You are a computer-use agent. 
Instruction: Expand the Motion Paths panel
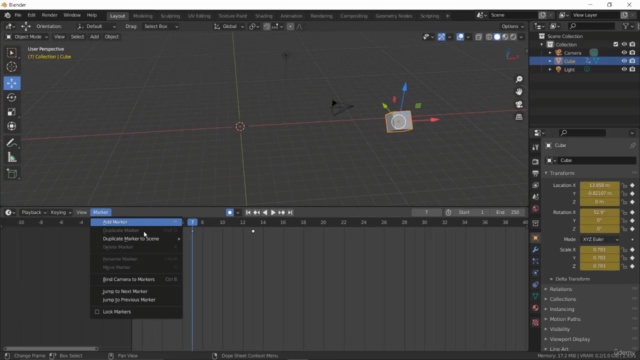coord(564,319)
